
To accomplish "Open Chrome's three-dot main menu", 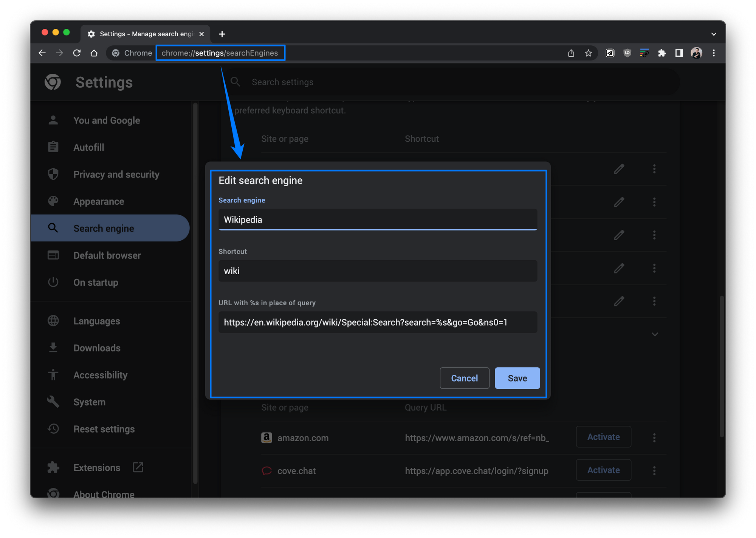I will pos(714,53).
